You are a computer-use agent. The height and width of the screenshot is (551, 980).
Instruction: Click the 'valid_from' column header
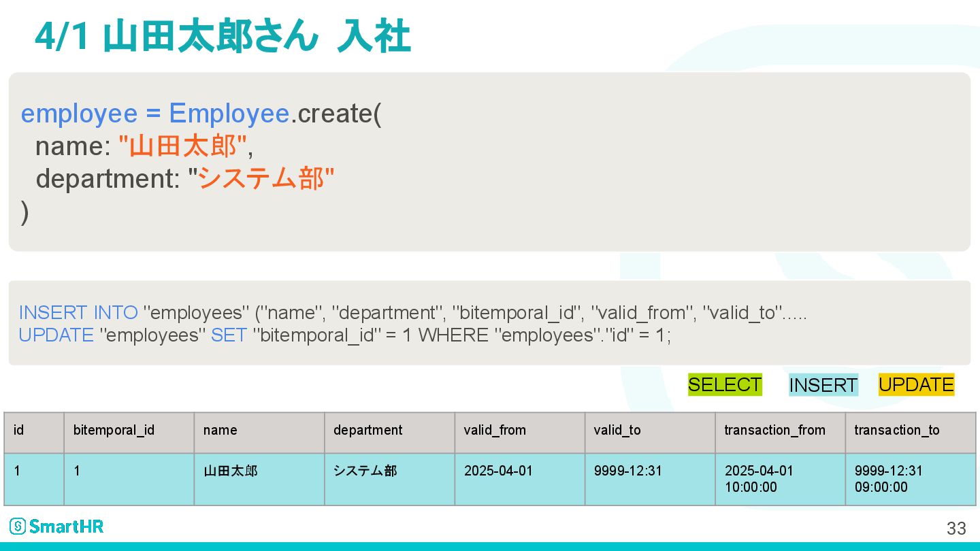[520, 433]
